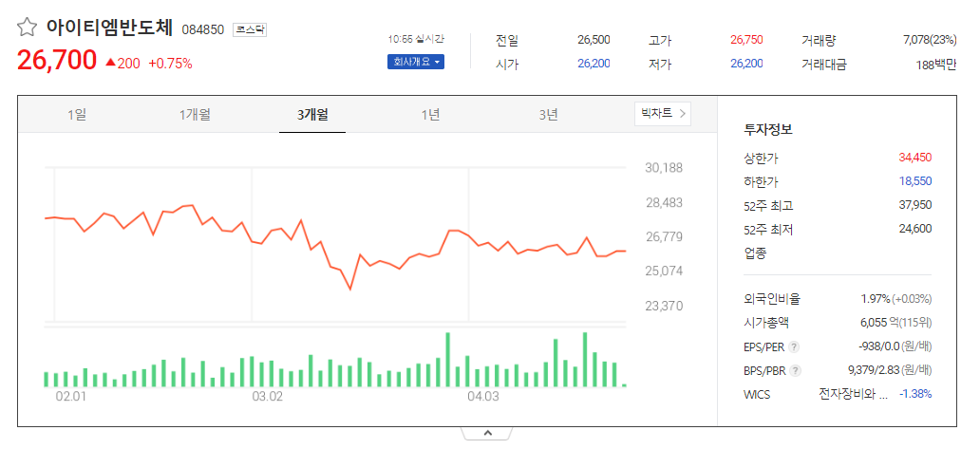Select the 3개월 chart tab

[x=312, y=115]
